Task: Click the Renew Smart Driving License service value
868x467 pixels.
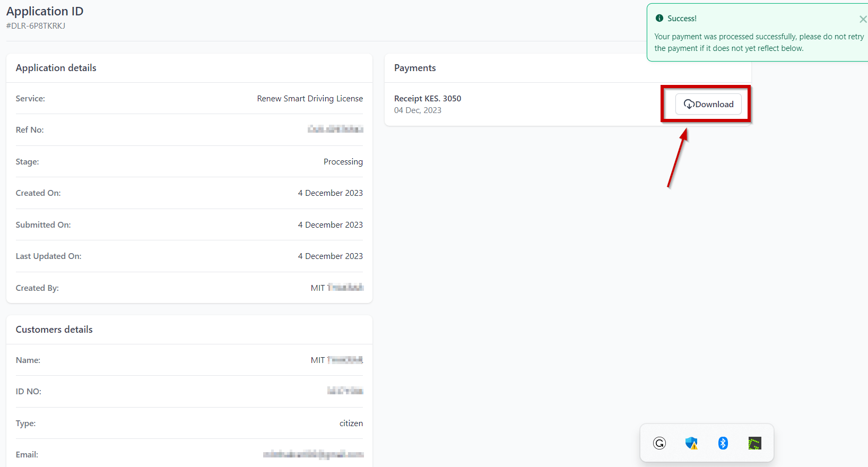Action: click(x=310, y=99)
